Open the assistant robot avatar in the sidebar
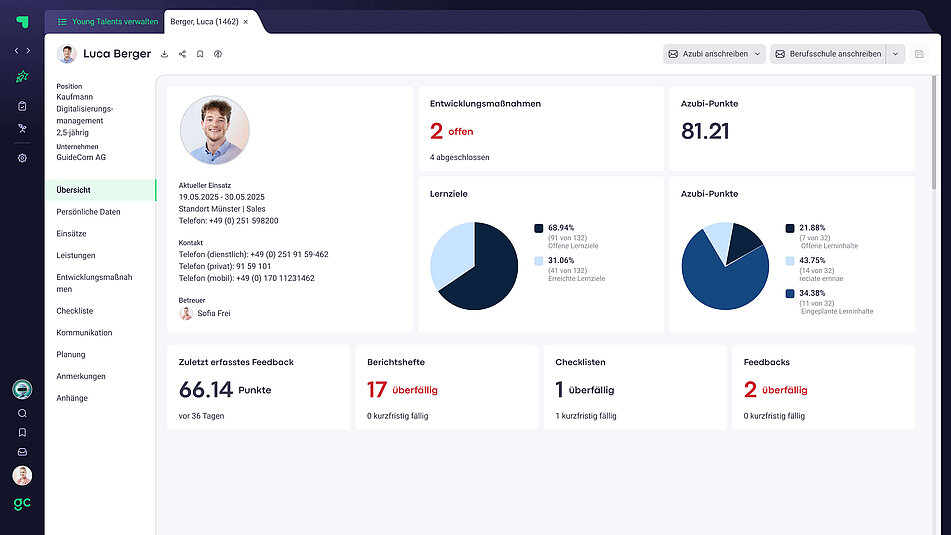Image resolution: width=951 pixels, height=535 pixels. pyautogui.click(x=22, y=389)
